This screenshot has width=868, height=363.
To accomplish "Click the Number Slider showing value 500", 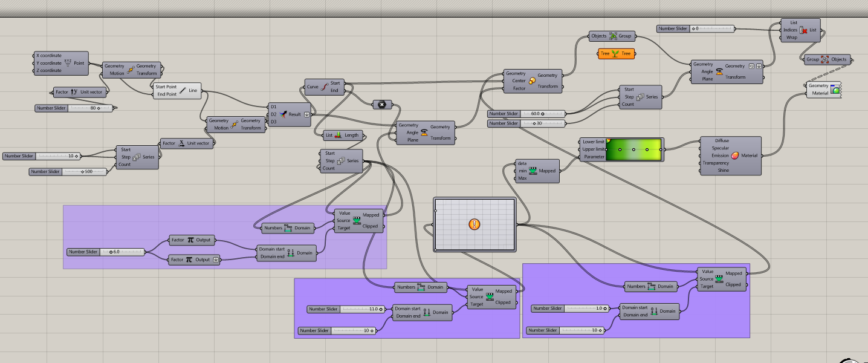I will tap(85, 172).
